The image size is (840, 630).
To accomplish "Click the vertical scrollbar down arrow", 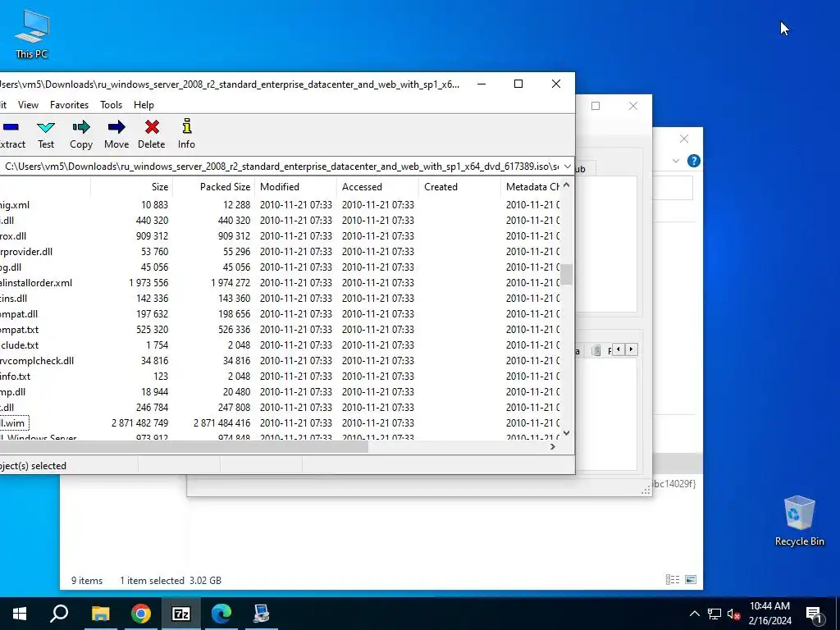I will click(x=566, y=433).
